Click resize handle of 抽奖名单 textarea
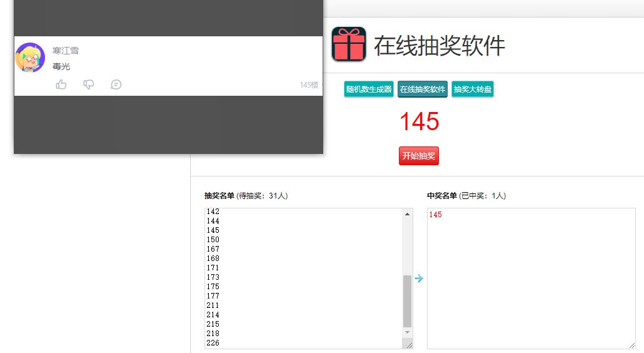 (x=410, y=345)
